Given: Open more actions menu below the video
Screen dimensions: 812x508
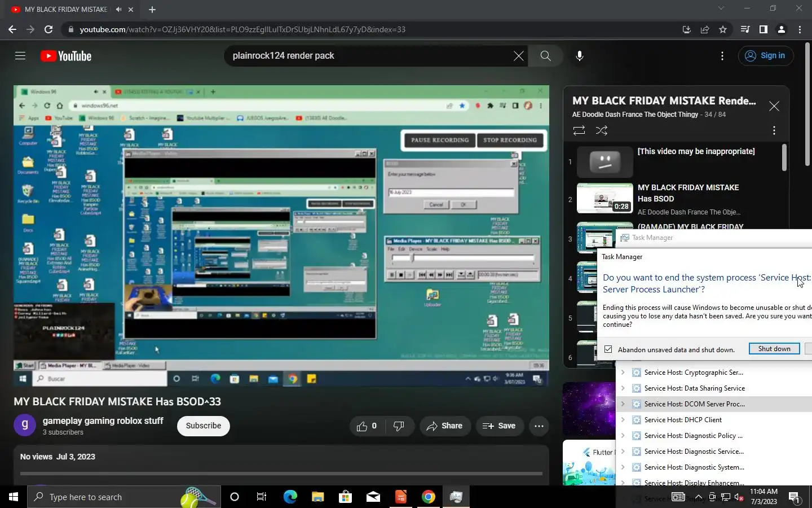Looking at the screenshot, I should pos(539,426).
